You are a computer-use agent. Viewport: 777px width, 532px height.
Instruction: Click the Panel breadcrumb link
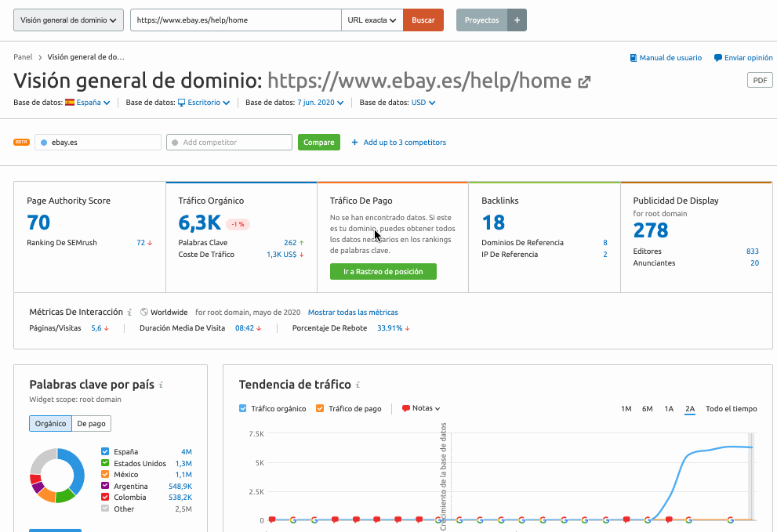pos(23,57)
